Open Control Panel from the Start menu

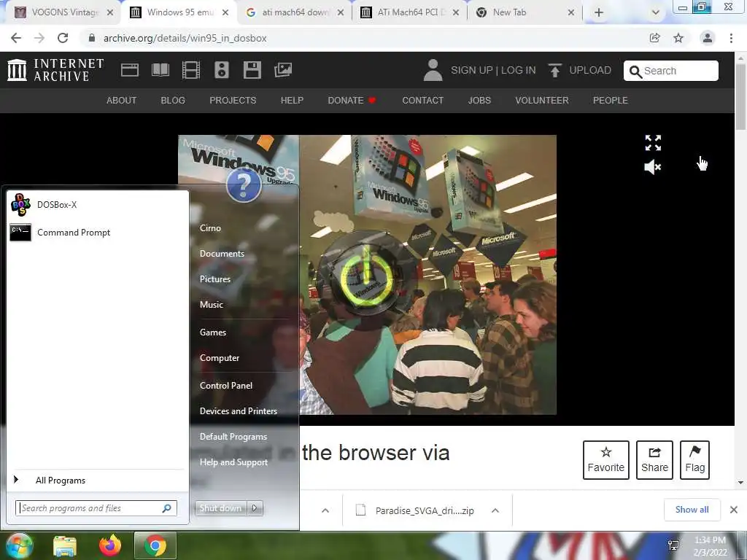pyautogui.click(x=226, y=385)
